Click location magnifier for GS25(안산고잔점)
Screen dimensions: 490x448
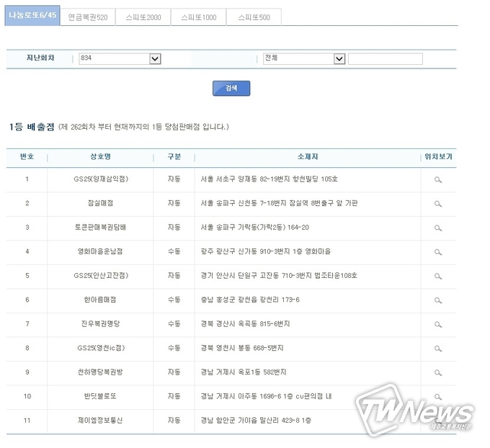pos(437,276)
